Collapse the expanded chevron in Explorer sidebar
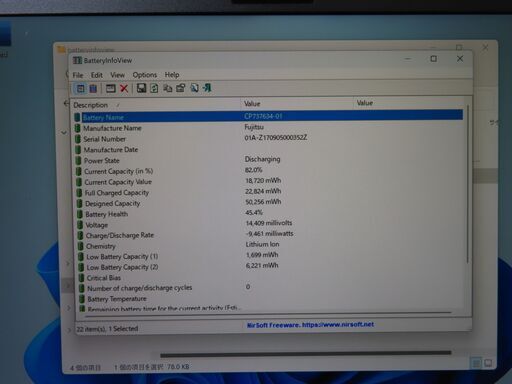Screen dimensions: 512x384 [x=64, y=132]
